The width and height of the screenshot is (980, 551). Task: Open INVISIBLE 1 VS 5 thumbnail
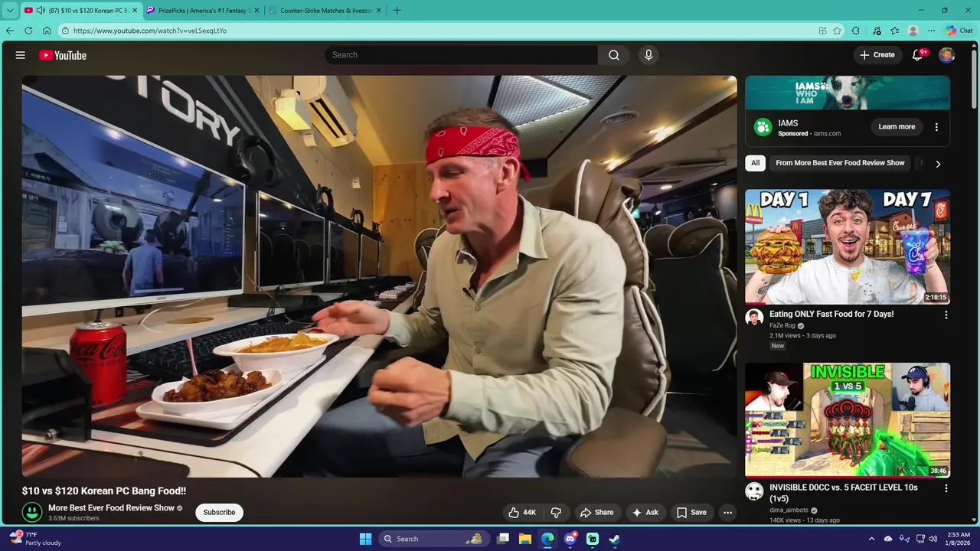pyautogui.click(x=848, y=420)
